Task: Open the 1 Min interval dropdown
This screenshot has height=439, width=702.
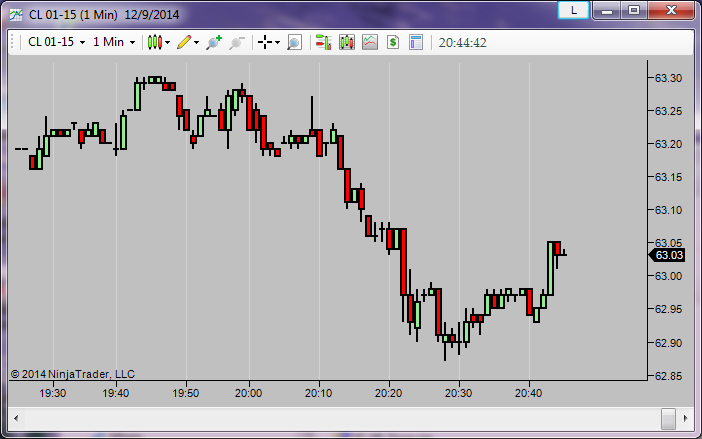Action: tap(114, 42)
